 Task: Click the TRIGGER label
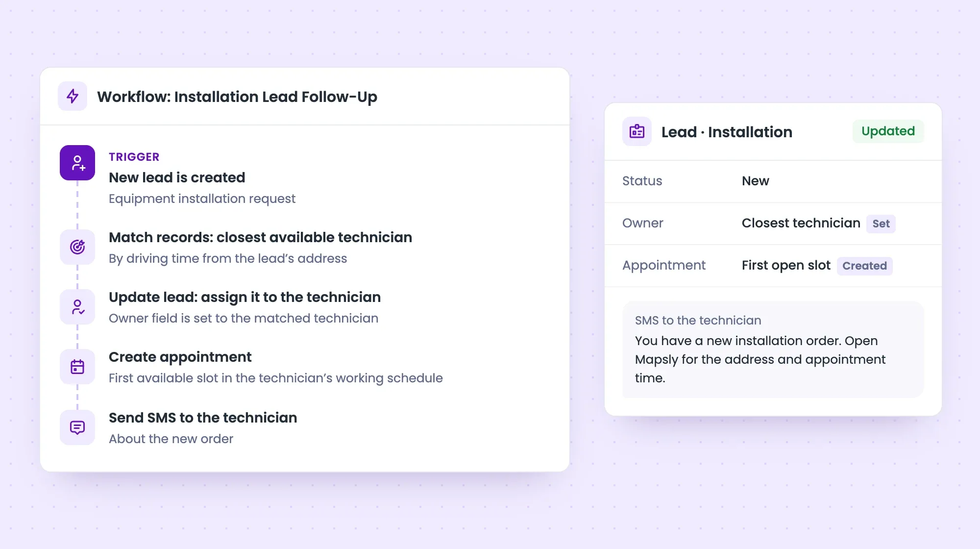coord(134,157)
